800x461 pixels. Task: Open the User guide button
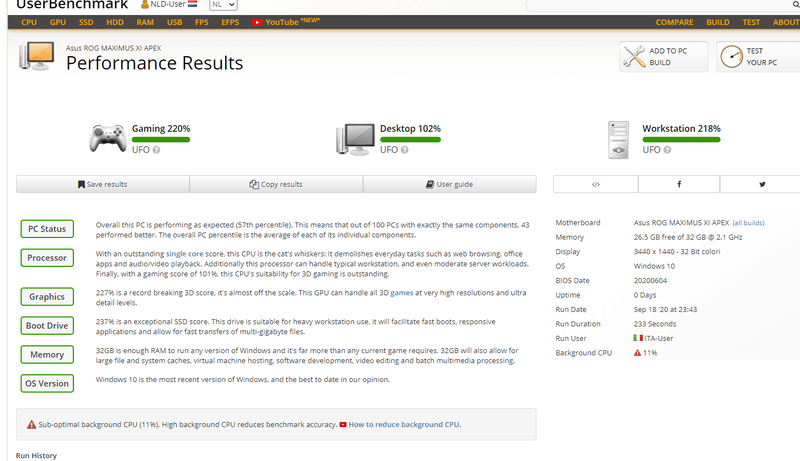pyautogui.click(x=449, y=184)
